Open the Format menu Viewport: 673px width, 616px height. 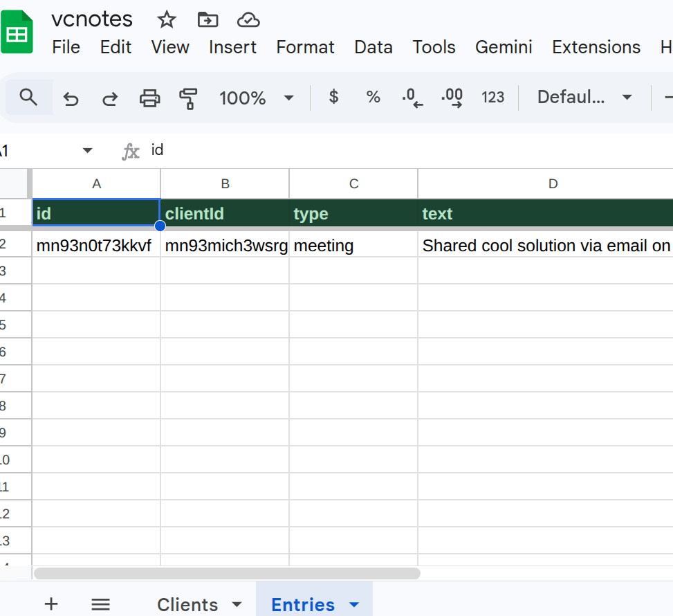(305, 47)
